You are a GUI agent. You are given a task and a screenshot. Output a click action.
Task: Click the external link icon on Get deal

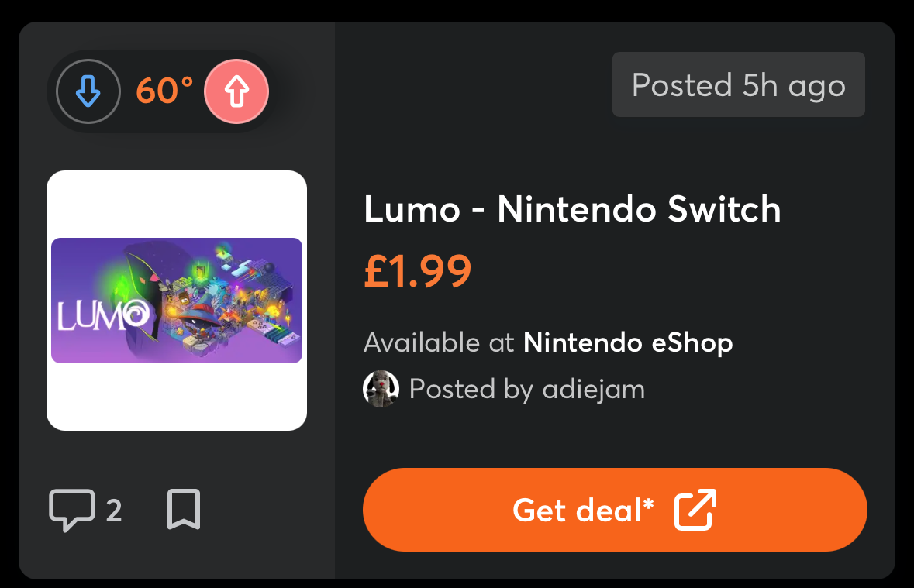point(695,510)
